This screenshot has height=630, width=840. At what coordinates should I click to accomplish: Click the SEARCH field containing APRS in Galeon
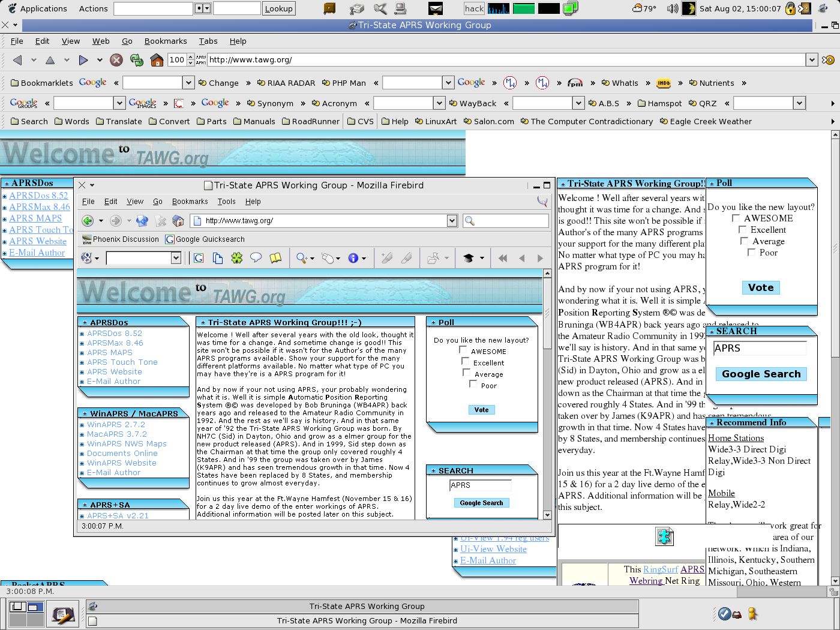760,349
